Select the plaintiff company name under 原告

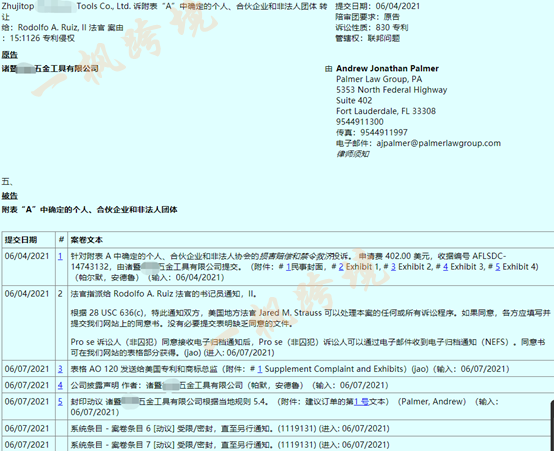(50, 69)
